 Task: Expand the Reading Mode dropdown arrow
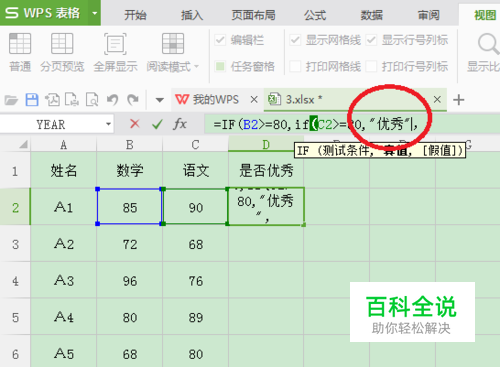[x=196, y=67]
